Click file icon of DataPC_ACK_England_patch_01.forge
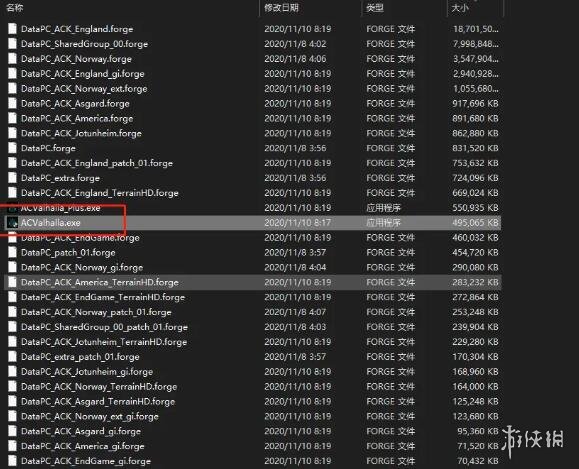 [13, 163]
